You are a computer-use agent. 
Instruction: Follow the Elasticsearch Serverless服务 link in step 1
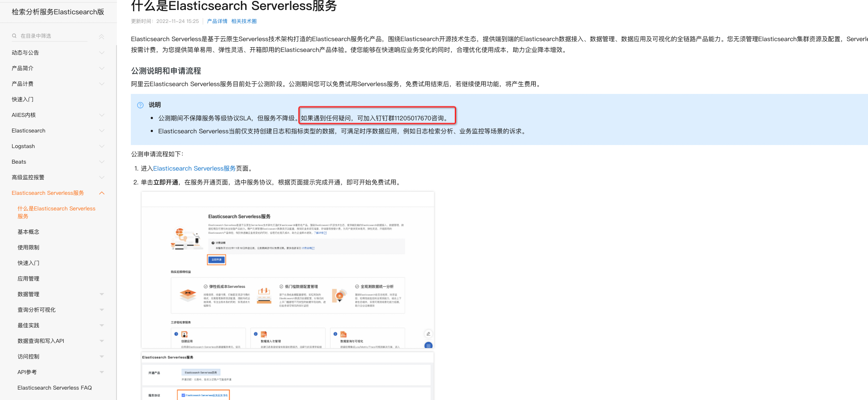tap(194, 168)
